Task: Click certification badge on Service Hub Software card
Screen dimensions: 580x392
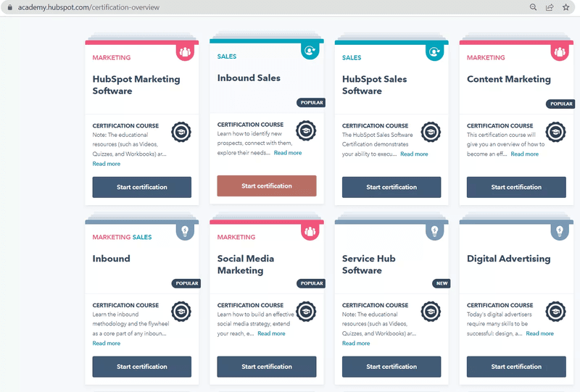Action: pos(431,312)
